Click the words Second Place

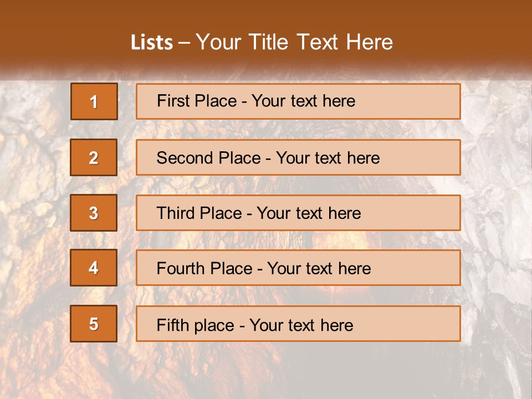pos(209,158)
